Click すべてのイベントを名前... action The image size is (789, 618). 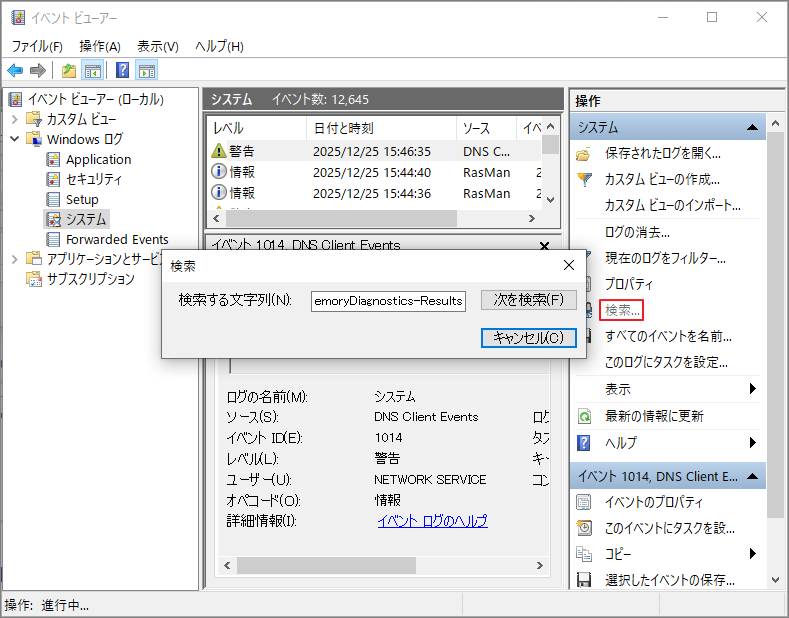(x=668, y=336)
